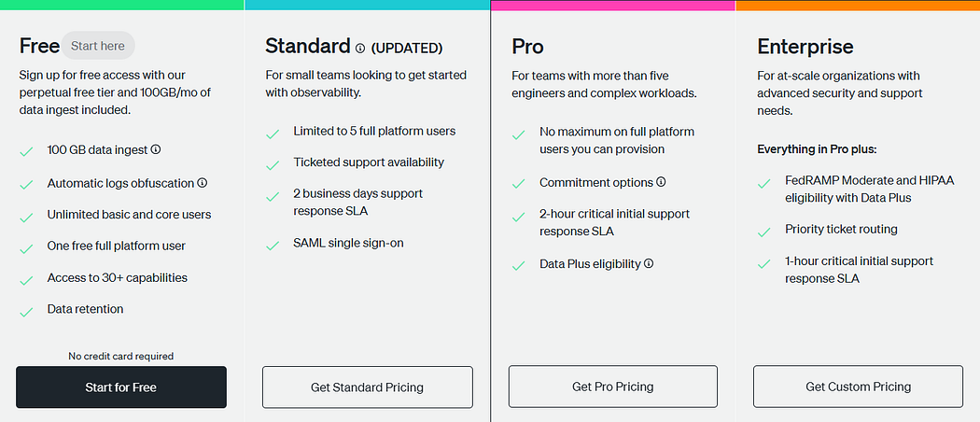Click checkmark next to Priority ticket routing

click(x=764, y=231)
